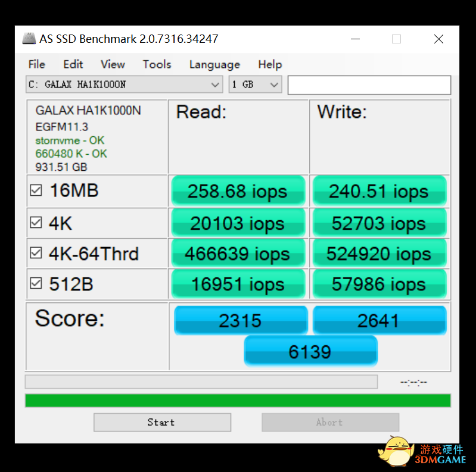Uncheck the 16MB test checkbox
Screen dimensions: 476x472
click(x=36, y=190)
